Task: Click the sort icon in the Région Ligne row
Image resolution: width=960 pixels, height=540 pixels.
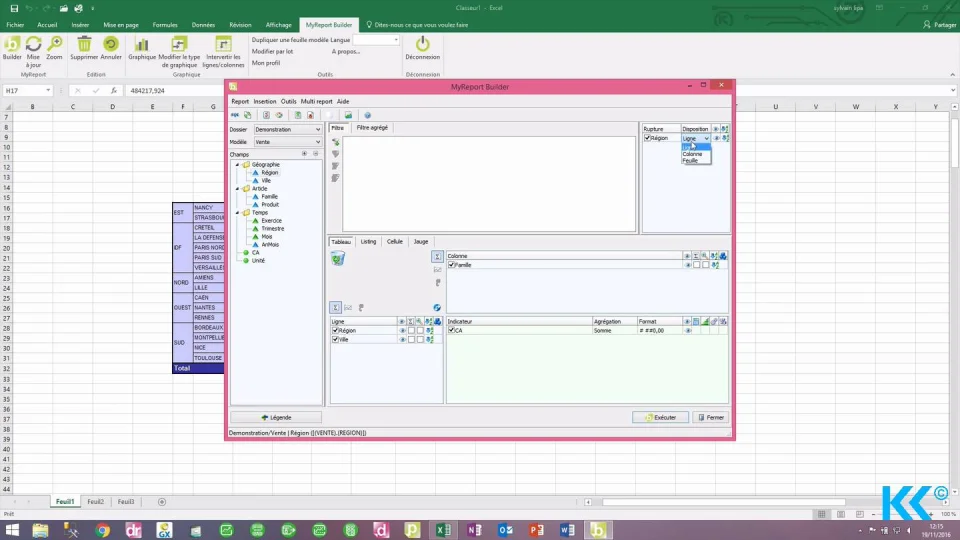Action: pos(430,331)
